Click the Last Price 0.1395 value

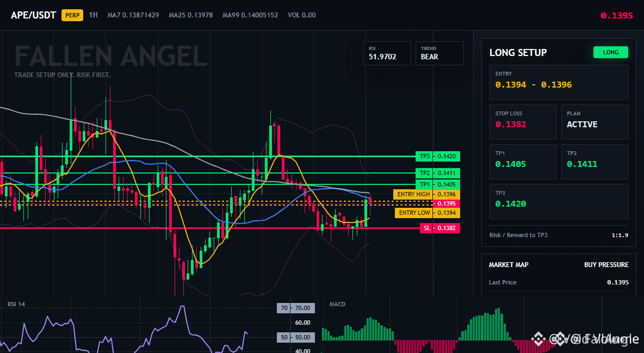tap(618, 282)
